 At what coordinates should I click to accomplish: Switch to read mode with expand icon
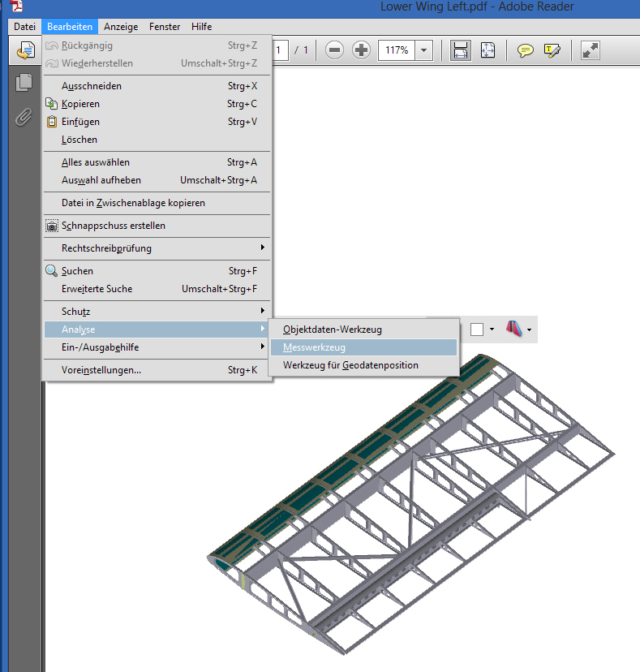coord(590,50)
